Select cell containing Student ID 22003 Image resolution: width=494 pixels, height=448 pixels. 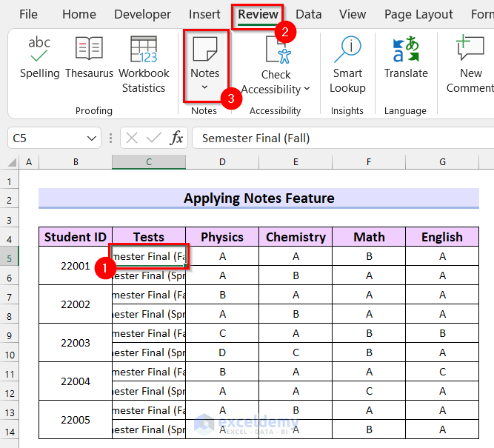coord(76,343)
